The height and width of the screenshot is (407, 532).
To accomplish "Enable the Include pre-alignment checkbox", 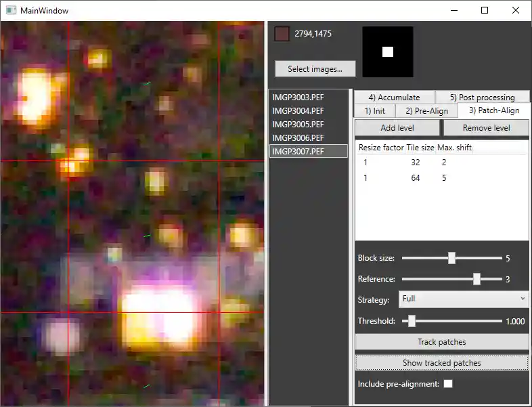I will (x=448, y=383).
